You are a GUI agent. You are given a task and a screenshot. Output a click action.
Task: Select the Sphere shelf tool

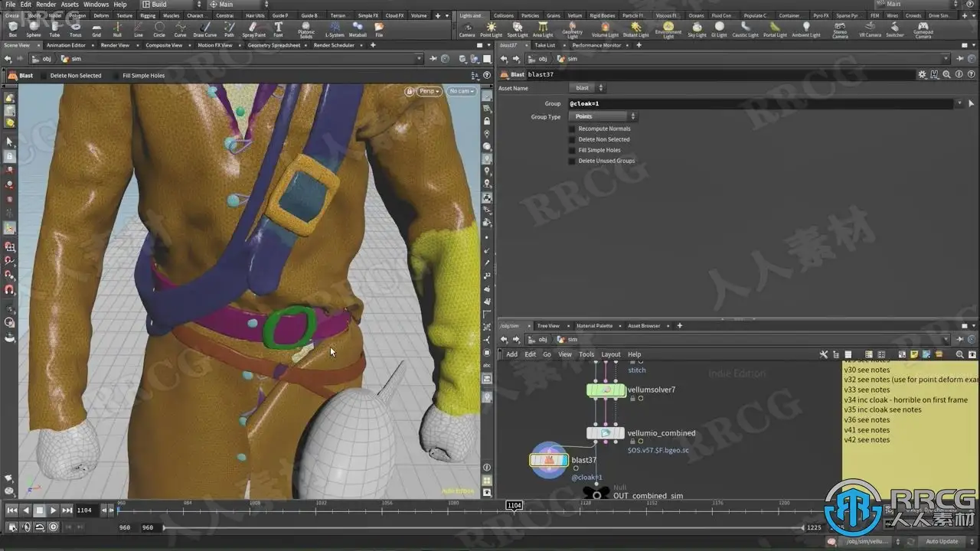click(x=34, y=29)
